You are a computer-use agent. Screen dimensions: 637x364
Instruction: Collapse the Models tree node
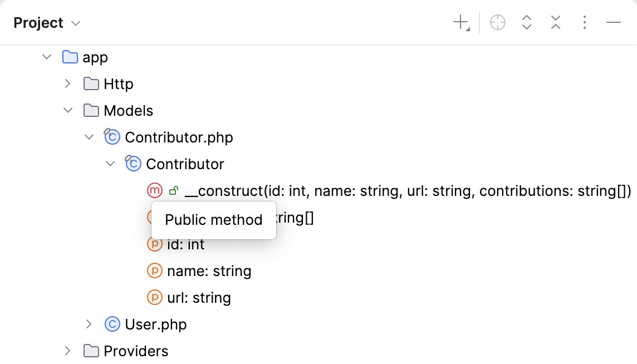tap(68, 110)
